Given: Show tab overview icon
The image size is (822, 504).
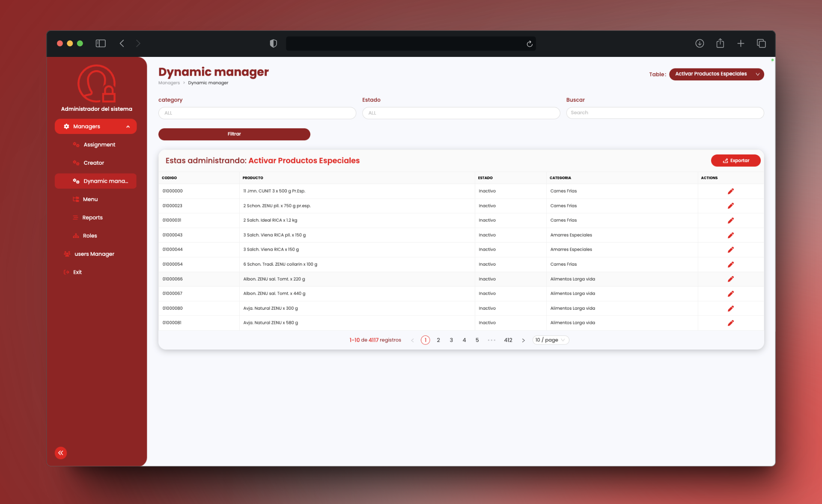Looking at the screenshot, I should click(761, 43).
